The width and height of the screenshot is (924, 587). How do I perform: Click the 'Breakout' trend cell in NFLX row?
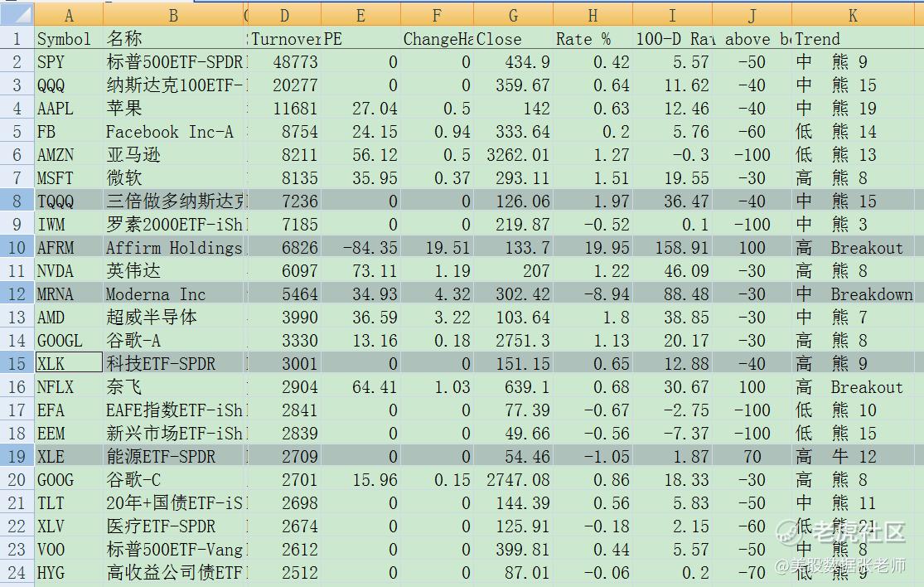[853, 387]
